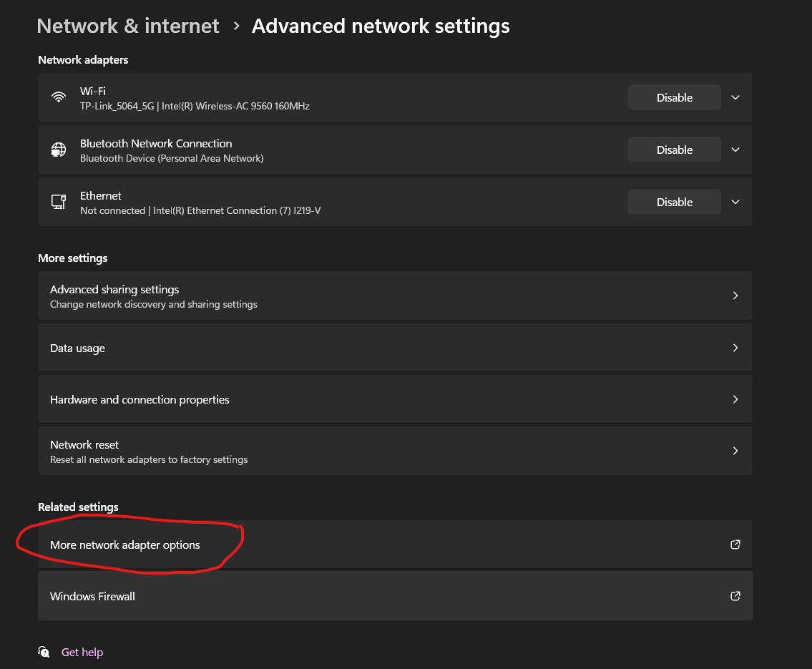The width and height of the screenshot is (812, 669).
Task: Go back to Network & internet breadcrumb
Action: click(128, 26)
